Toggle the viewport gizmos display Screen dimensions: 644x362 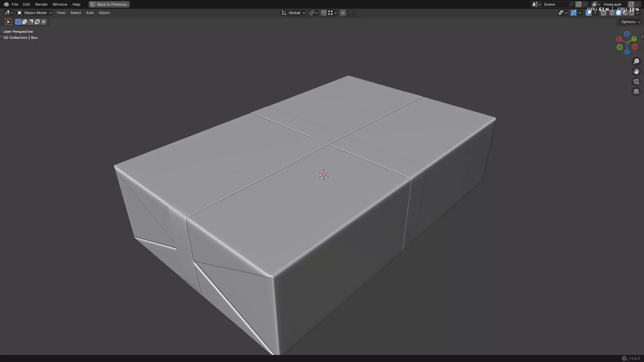(574, 13)
